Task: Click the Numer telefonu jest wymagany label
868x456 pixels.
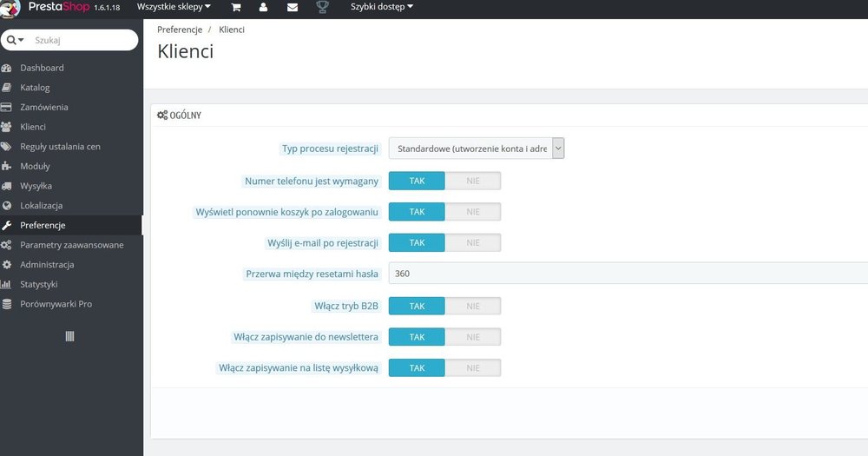Action: point(312,182)
